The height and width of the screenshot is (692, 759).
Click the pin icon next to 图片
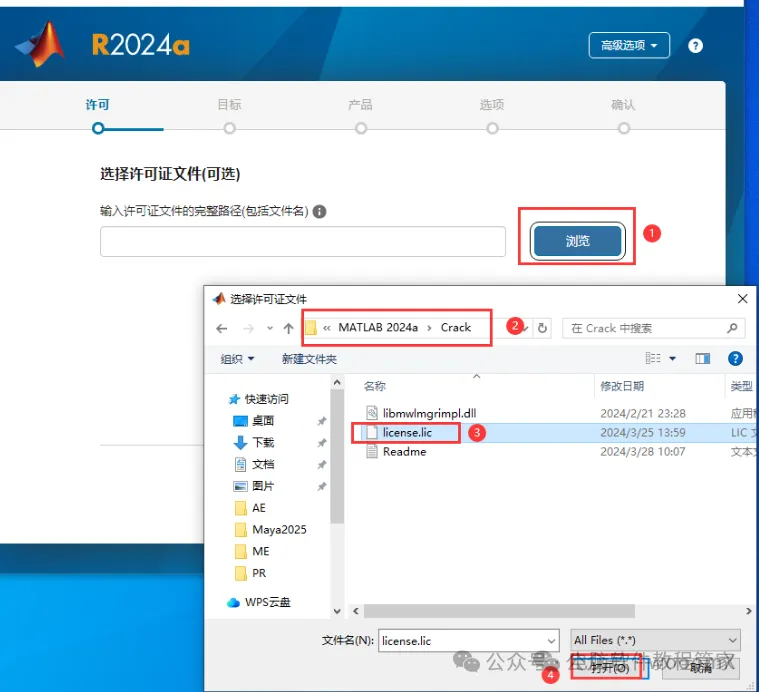tap(321, 486)
